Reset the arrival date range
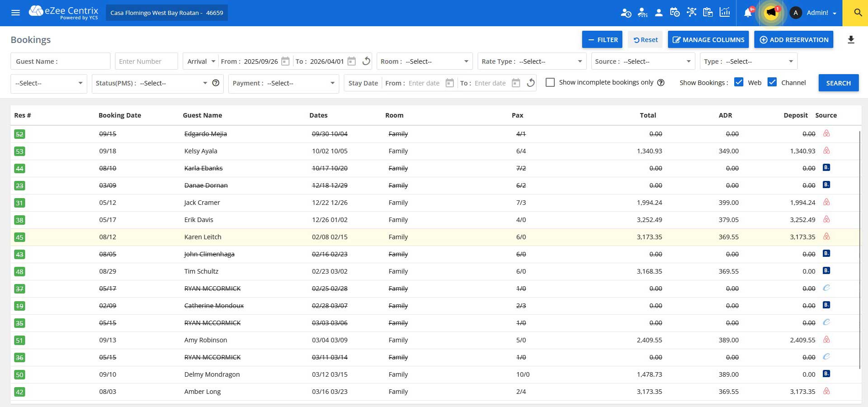The image size is (868, 407). [367, 62]
